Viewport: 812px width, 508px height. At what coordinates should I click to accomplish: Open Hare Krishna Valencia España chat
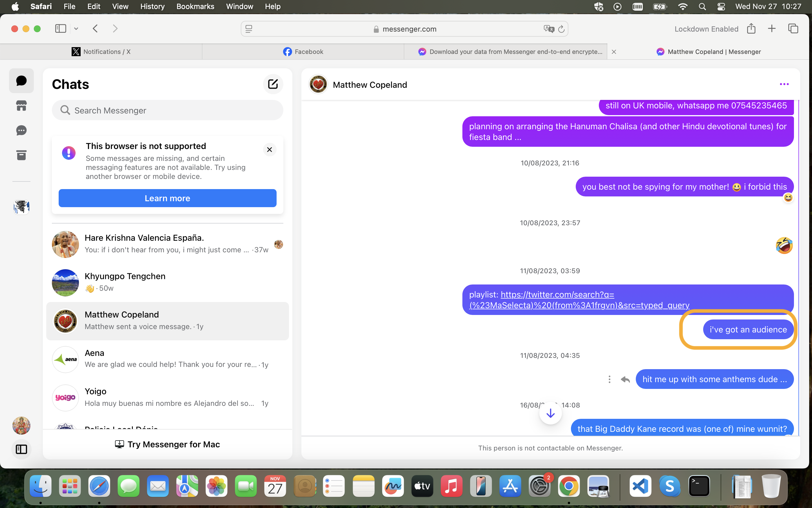point(167,244)
